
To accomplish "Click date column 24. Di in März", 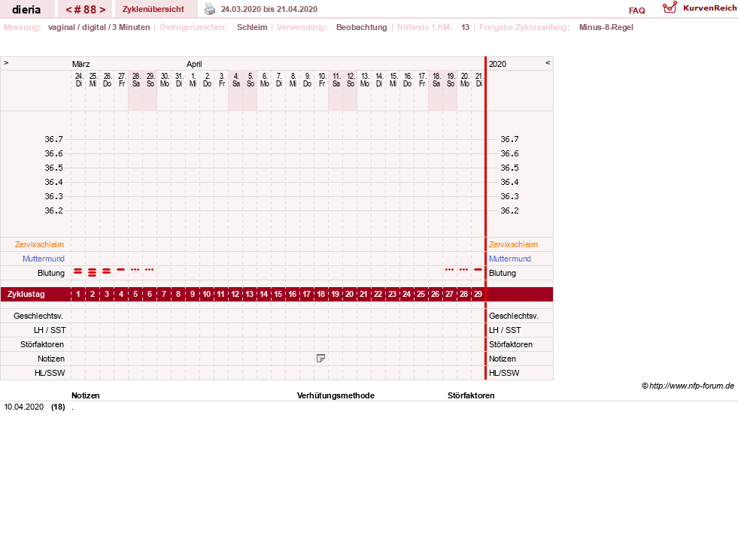I will pos(78,80).
